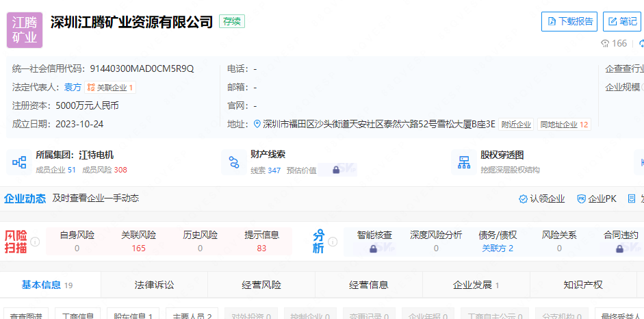The image size is (644, 319).
Task: Open 历史风险 0 item
Action: 200,242
